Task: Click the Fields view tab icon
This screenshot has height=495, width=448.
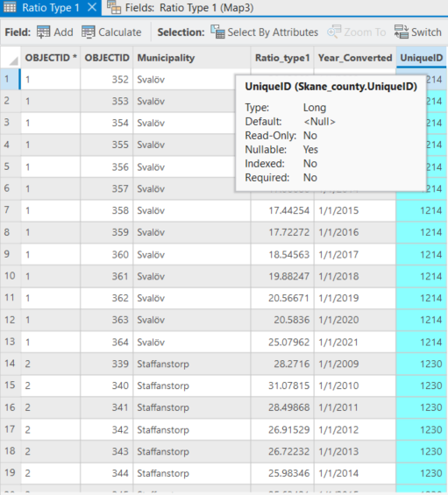Action: point(114,7)
